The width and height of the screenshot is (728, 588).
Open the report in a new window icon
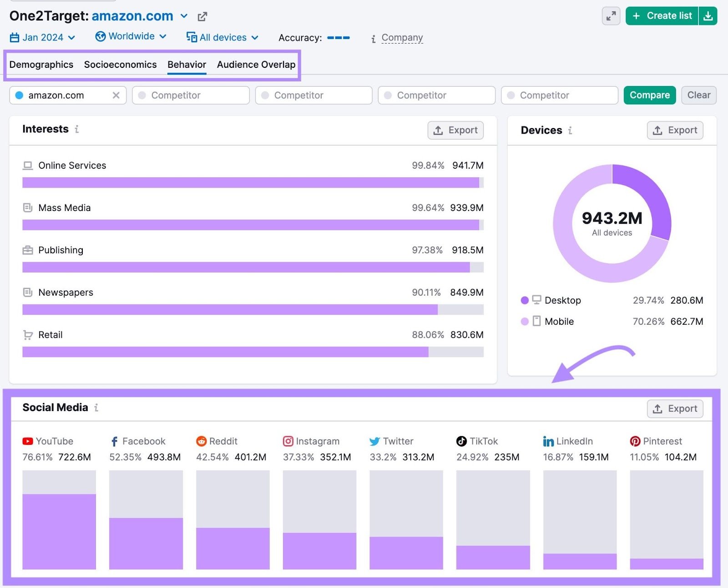202,16
